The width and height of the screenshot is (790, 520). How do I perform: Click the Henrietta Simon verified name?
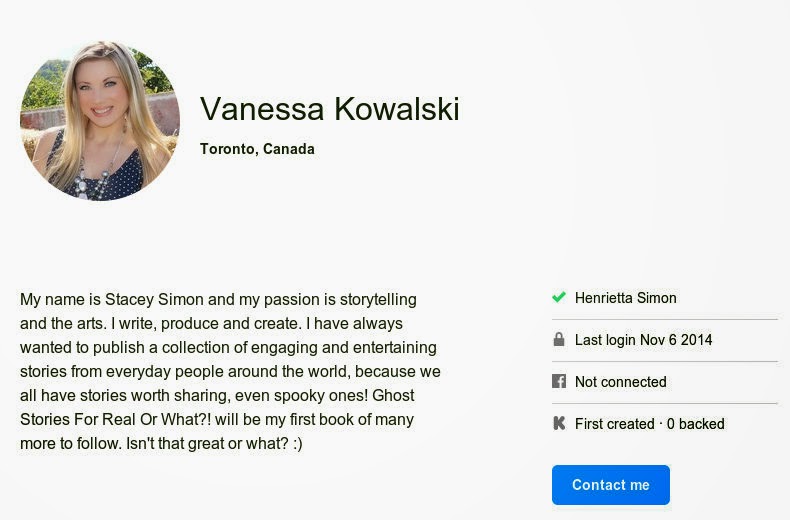(x=625, y=298)
